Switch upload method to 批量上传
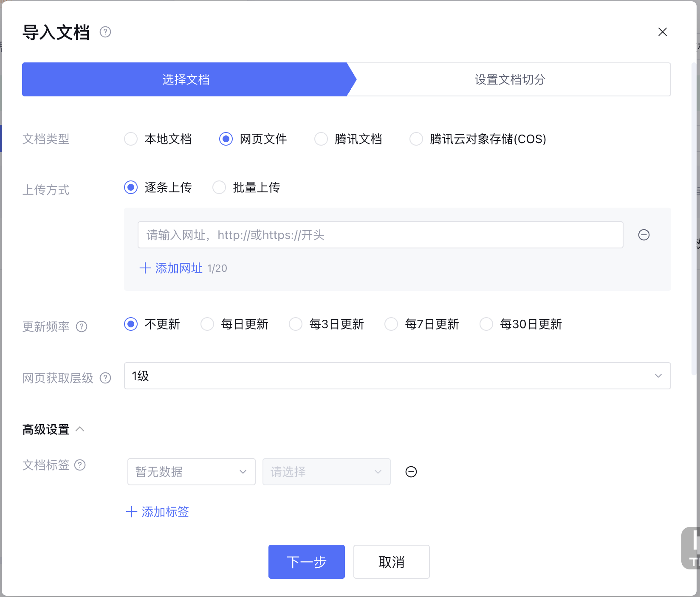 click(219, 187)
